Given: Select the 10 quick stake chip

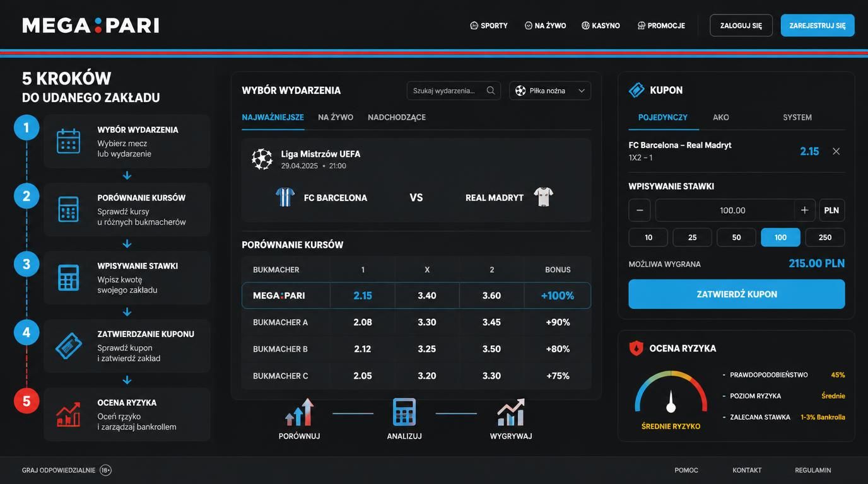Looking at the screenshot, I should [648, 238].
